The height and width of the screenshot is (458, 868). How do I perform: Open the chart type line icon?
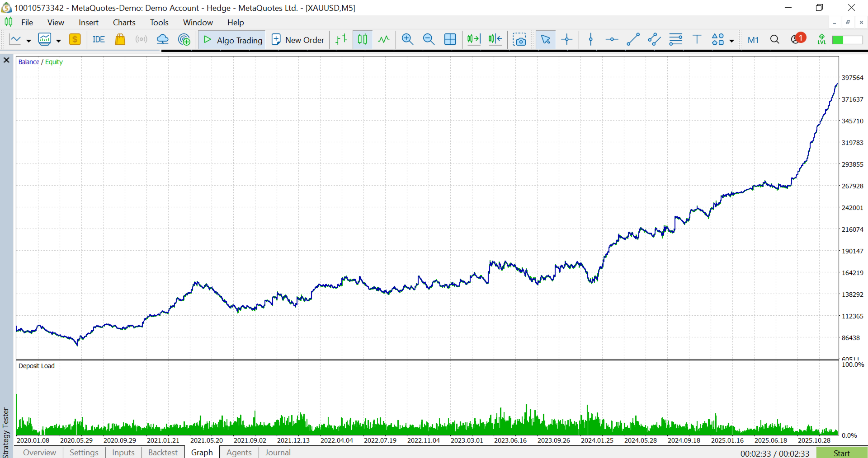[x=15, y=40]
